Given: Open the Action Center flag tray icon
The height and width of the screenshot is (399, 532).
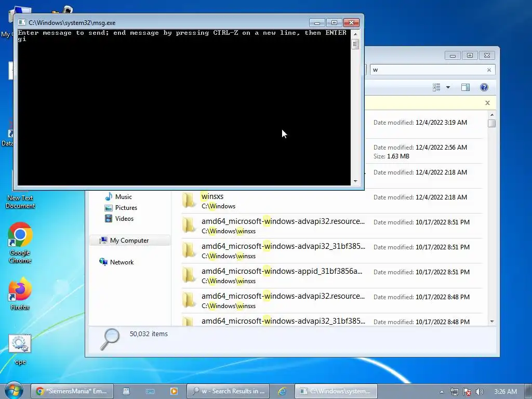Looking at the screenshot, I should click(467, 392).
